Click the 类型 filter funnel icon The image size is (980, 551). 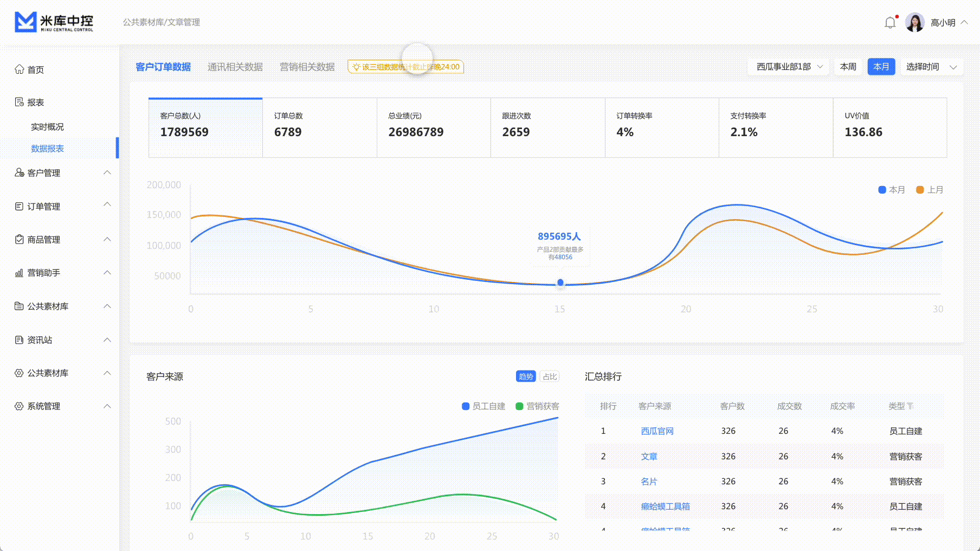[910, 406]
